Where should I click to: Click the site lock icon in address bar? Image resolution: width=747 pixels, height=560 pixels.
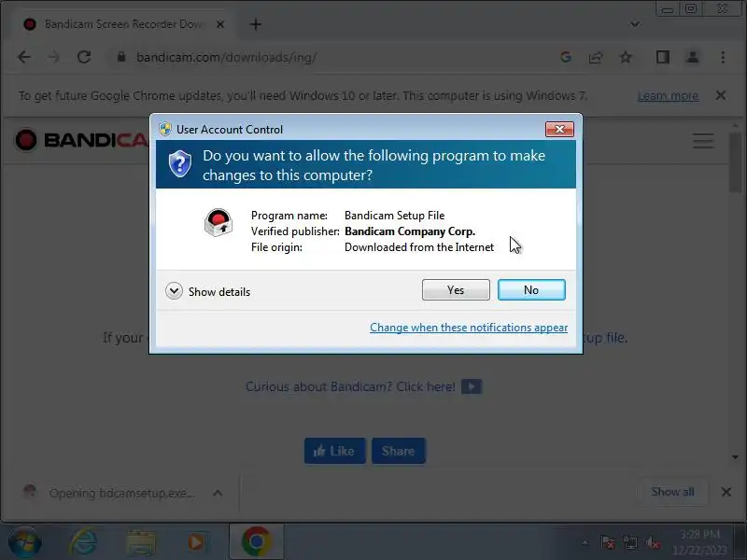click(121, 57)
